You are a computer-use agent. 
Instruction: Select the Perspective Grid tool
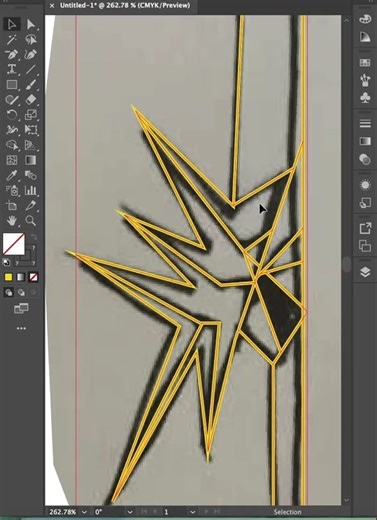pos(31,145)
